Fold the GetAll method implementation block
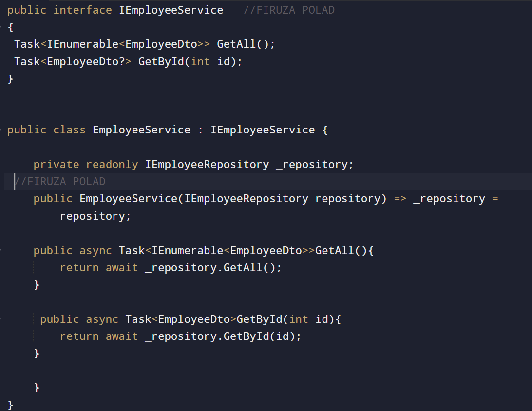532x411 pixels. click(x=1, y=251)
